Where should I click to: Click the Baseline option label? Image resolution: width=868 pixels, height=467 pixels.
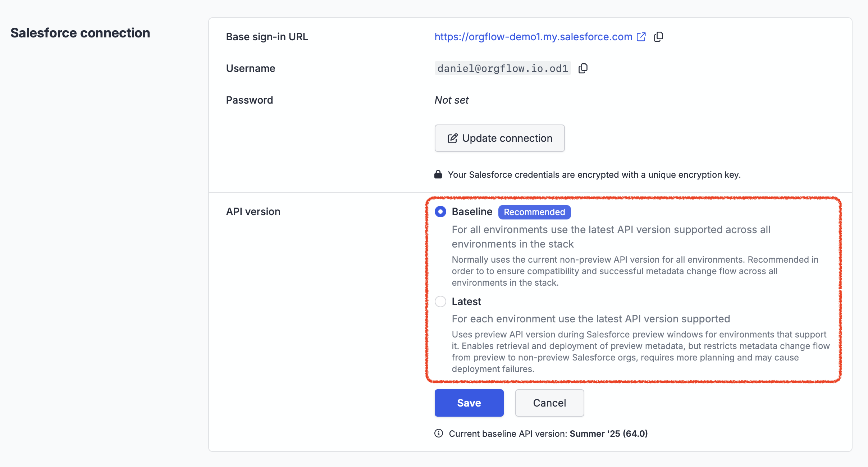[x=472, y=212]
